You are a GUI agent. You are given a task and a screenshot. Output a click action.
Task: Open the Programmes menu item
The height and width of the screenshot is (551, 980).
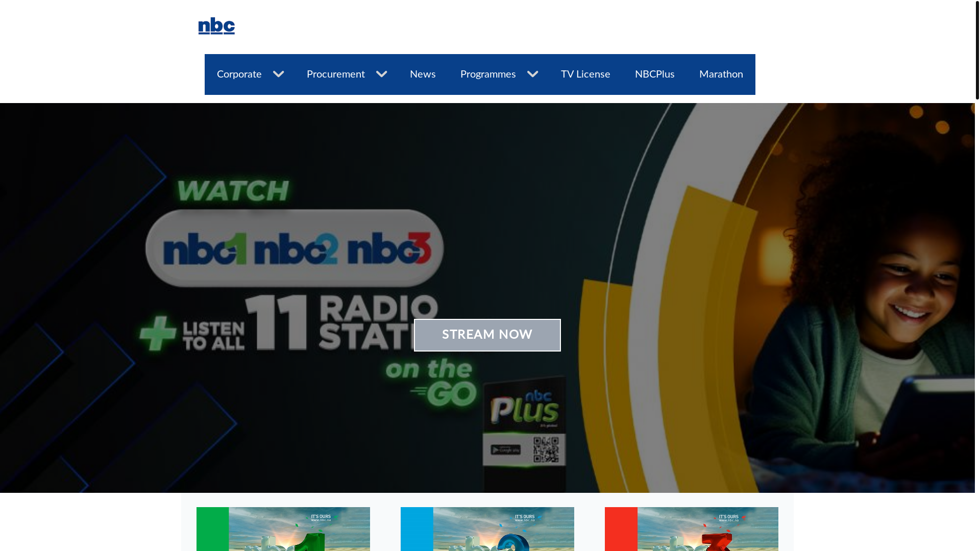tap(488, 74)
